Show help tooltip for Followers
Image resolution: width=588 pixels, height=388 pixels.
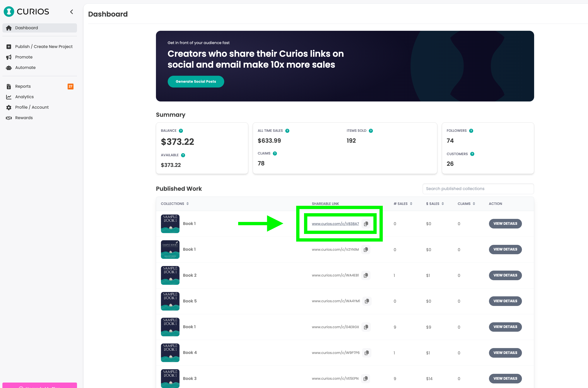point(471,131)
